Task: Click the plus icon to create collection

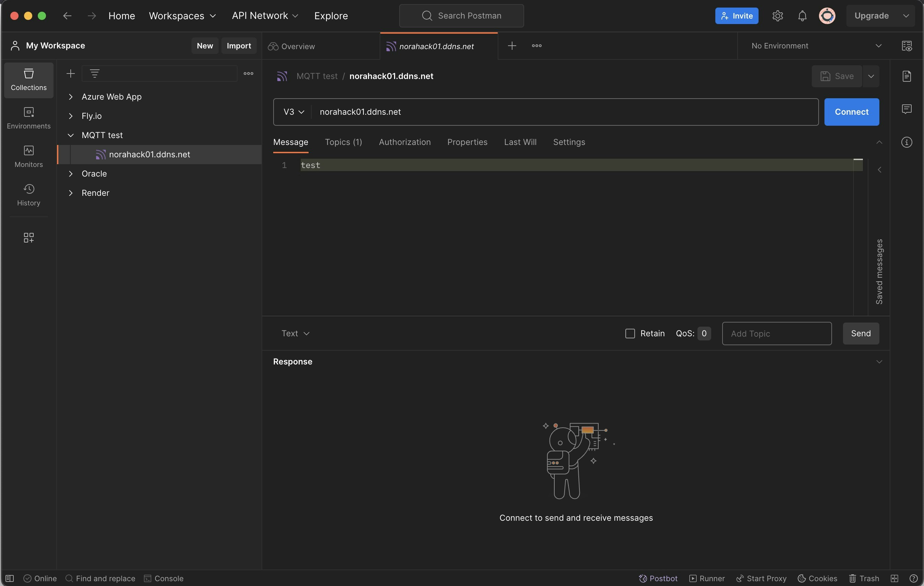Action: [71, 74]
